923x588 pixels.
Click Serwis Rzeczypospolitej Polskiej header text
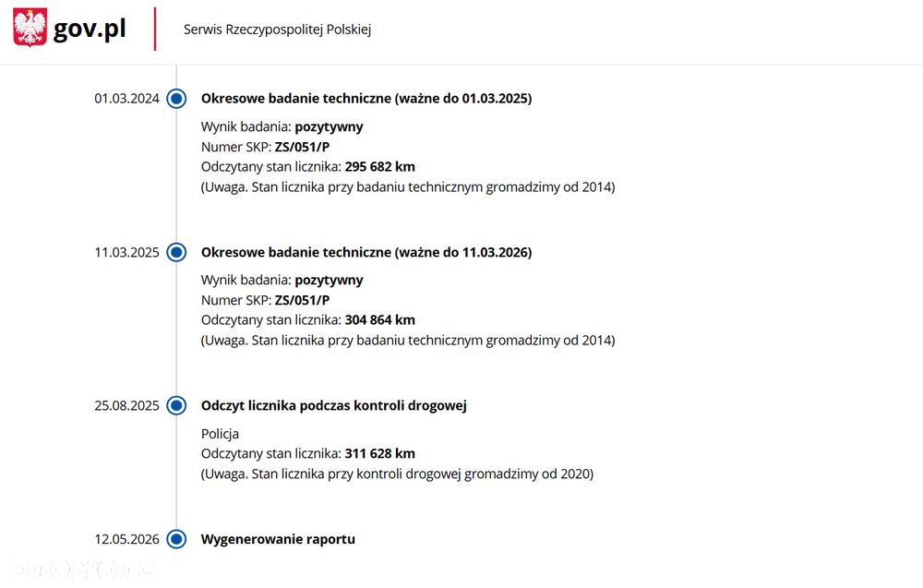click(277, 30)
